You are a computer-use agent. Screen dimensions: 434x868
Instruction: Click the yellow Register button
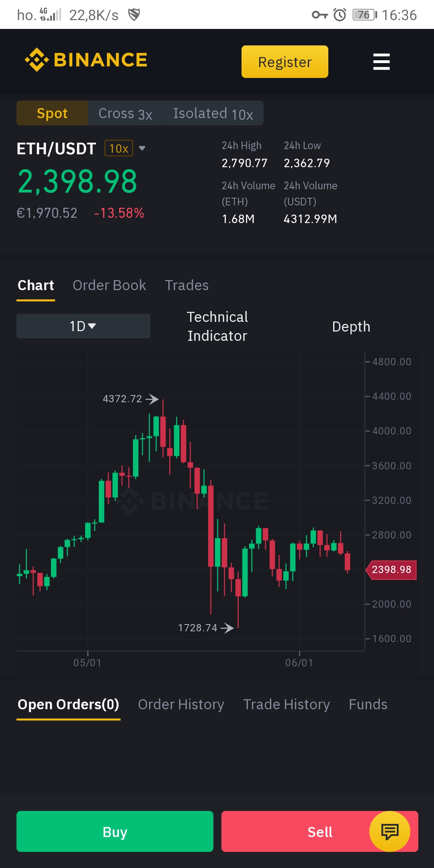point(285,61)
